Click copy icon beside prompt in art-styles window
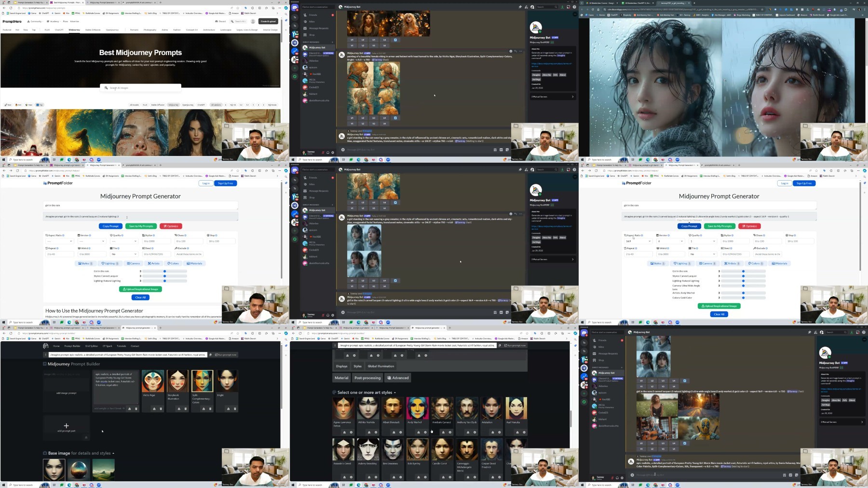This screenshot has width=868, height=488. (x=499, y=346)
